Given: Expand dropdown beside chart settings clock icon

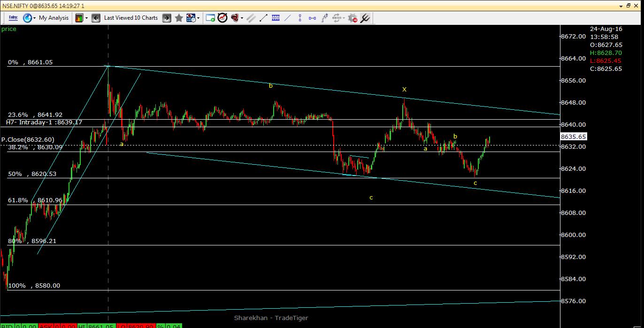Looking at the screenshot, I should 199,18.
